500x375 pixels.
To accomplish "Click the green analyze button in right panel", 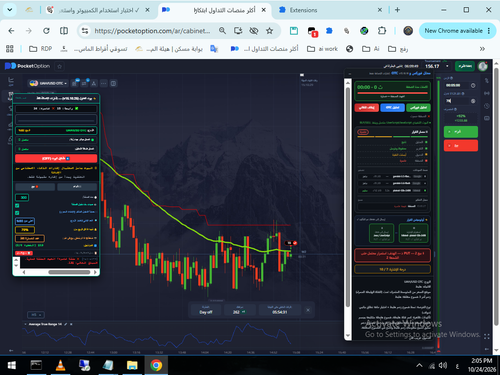I will (418, 107).
